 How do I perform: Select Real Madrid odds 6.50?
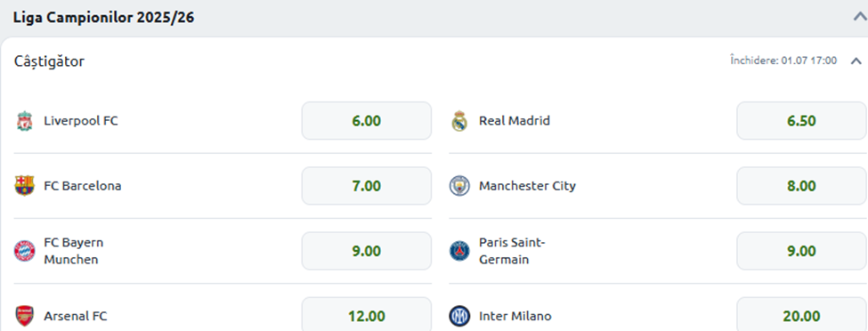pyautogui.click(x=801, y=121)
